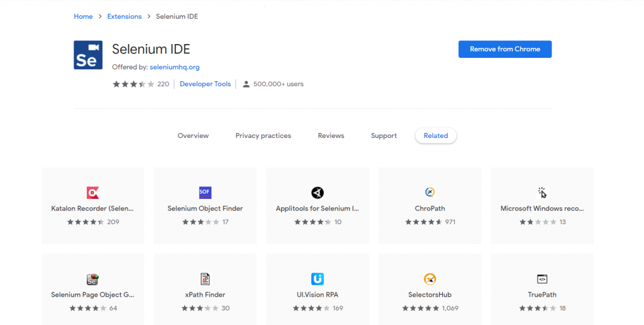This screenshot has height=325, width=644.
Task: Go to Extensions breadcrumb link
Action: pyautogui.click(x=125, y=16)
